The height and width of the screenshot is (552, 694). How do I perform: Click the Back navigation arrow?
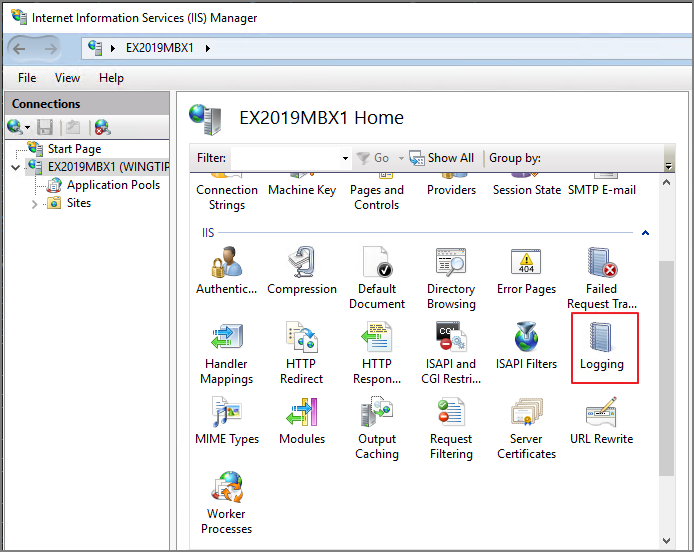(19, 48)
